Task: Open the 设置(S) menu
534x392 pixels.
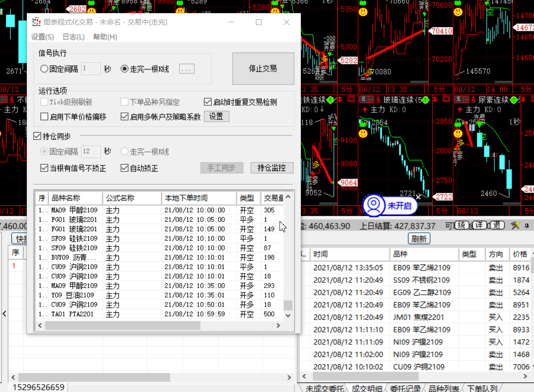Action: point(42,37)
